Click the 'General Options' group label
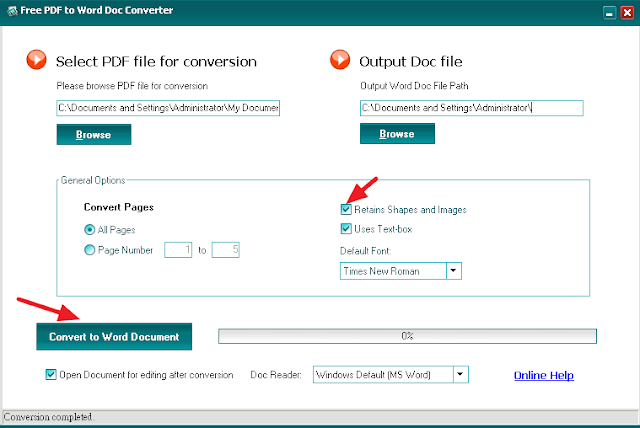Viewport: 640px width, 428px height. (x=93, y=180)
